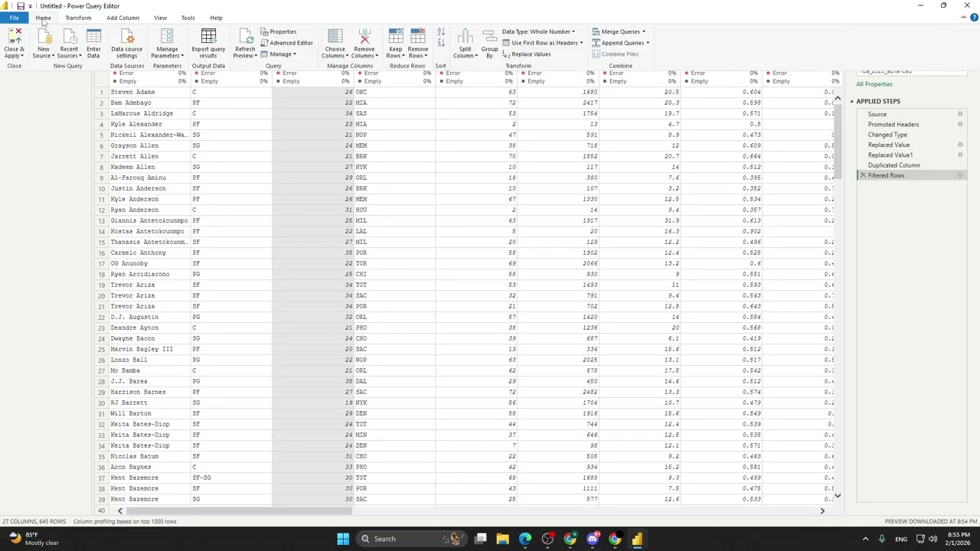Switch to the Add Column tab
Viewport: 980px width, 551px height.
pos(122,18)
